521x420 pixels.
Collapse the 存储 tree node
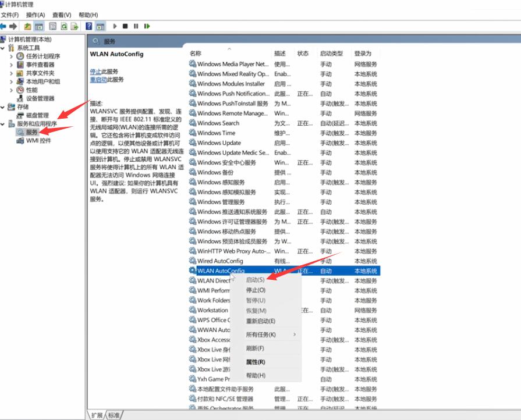point(3,107)
